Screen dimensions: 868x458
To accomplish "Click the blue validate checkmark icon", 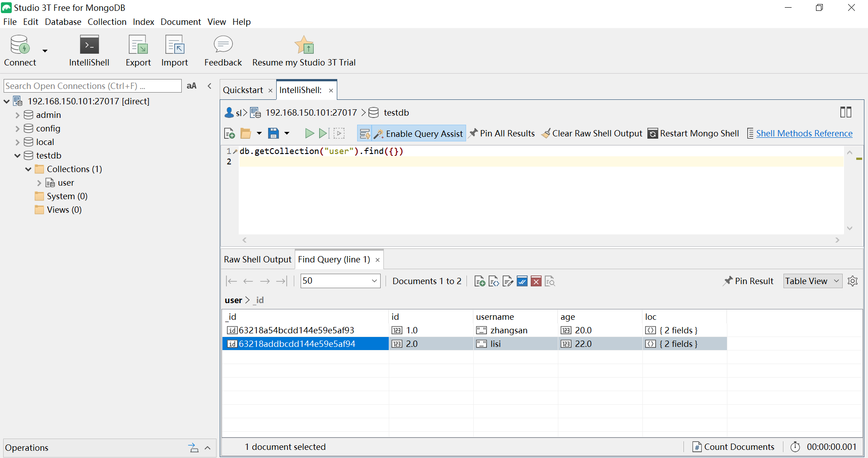I will (522, 281).
